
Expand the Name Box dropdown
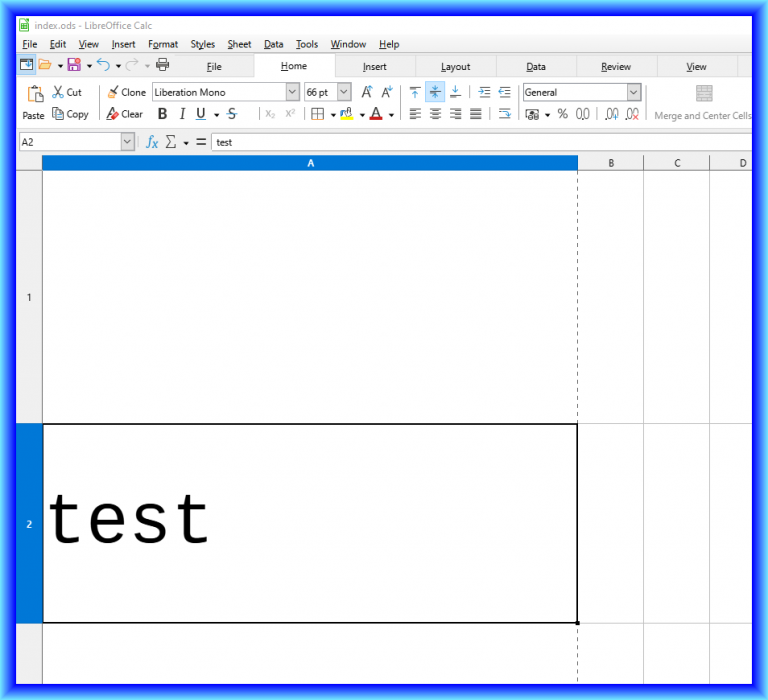(x=127, y=142)
